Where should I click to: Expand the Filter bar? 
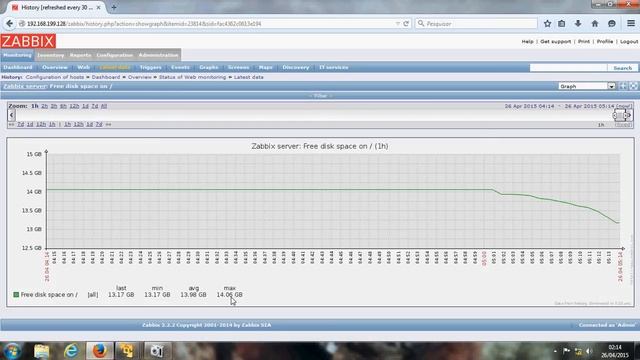(x=320, y=96)
